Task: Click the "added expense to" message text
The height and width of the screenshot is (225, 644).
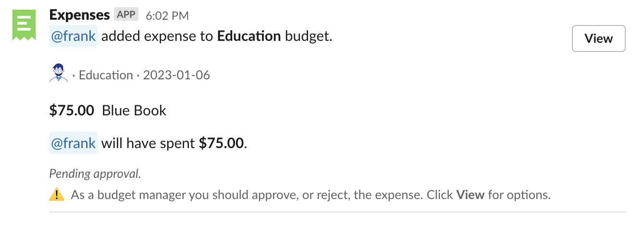Action: pos(157,37)
